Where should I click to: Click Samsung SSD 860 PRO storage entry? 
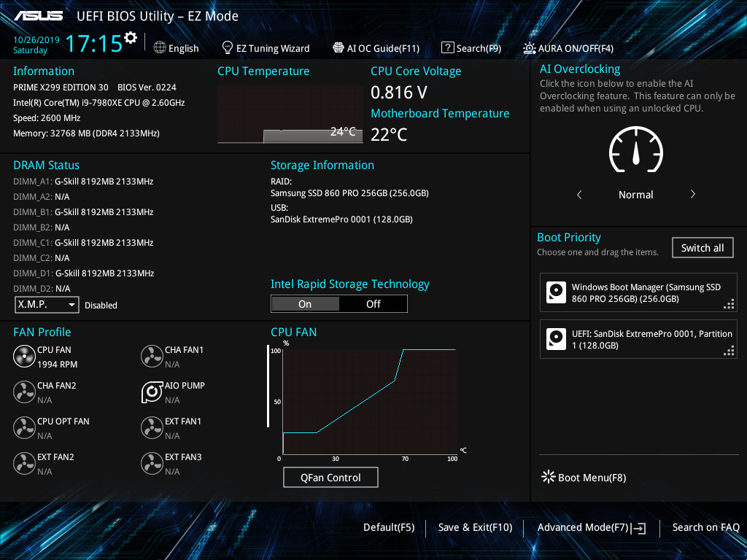[x=349, y=193]
